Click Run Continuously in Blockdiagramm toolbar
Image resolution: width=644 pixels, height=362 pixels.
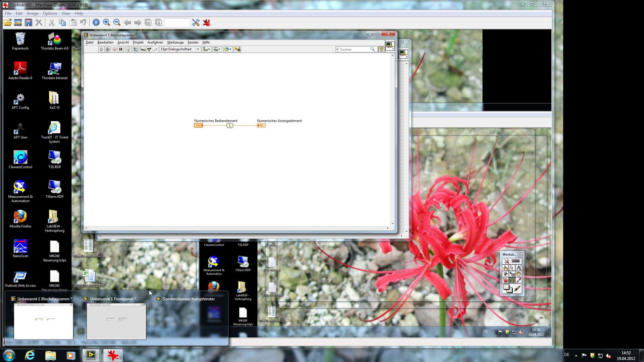pos(107,49)
